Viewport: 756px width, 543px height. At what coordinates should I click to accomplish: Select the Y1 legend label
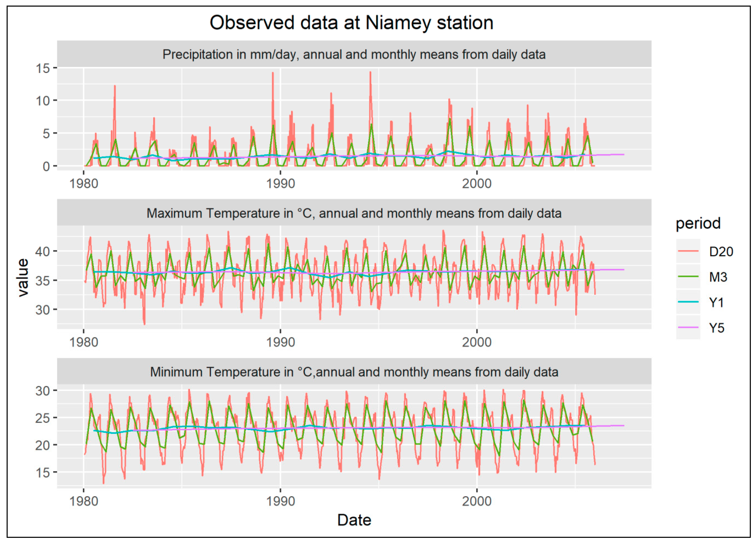tap(716, 302)
